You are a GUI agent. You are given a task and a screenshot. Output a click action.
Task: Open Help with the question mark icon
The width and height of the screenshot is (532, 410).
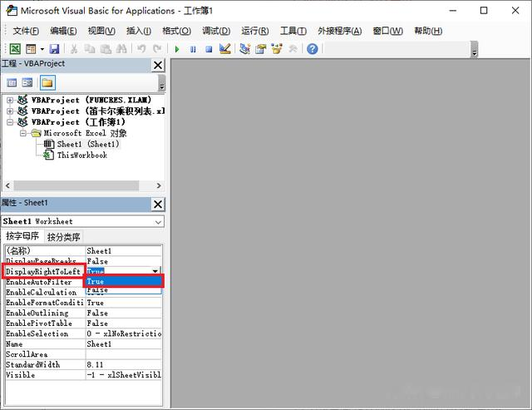(313, 49)
